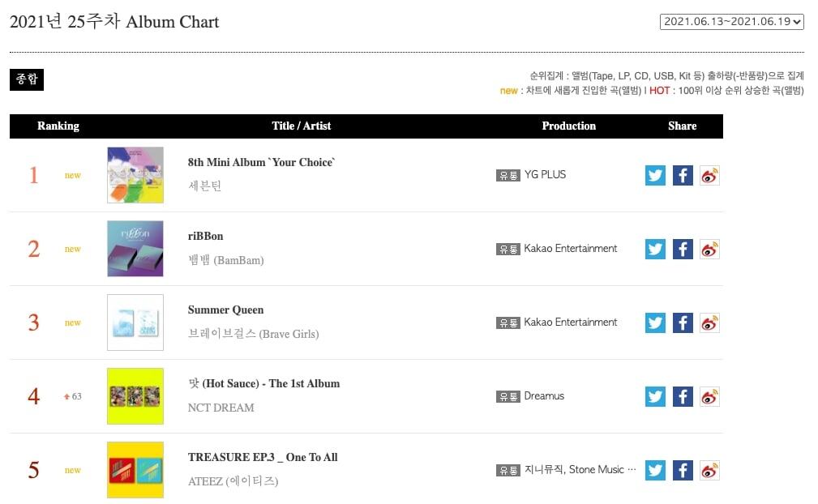Share Hot Sauce album on Twitter
The width and height of the screenshot is (818, 504).
coord(655,396)
